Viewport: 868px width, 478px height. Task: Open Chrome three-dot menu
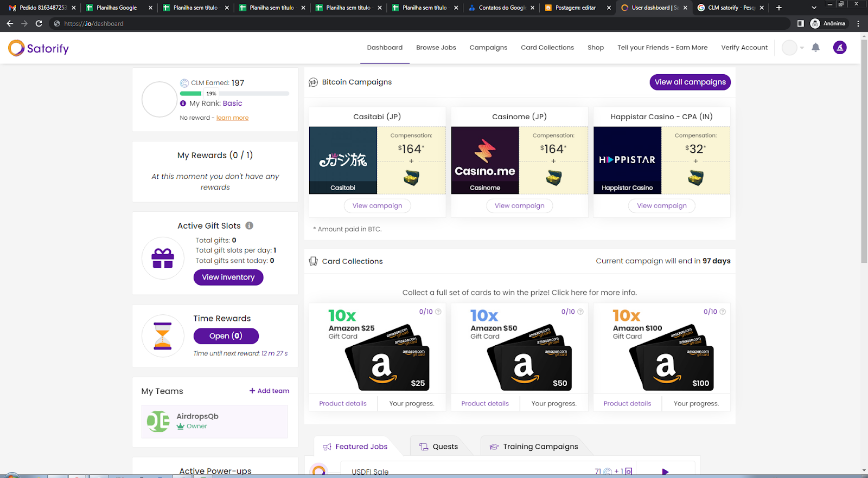(x=858, y=23)
